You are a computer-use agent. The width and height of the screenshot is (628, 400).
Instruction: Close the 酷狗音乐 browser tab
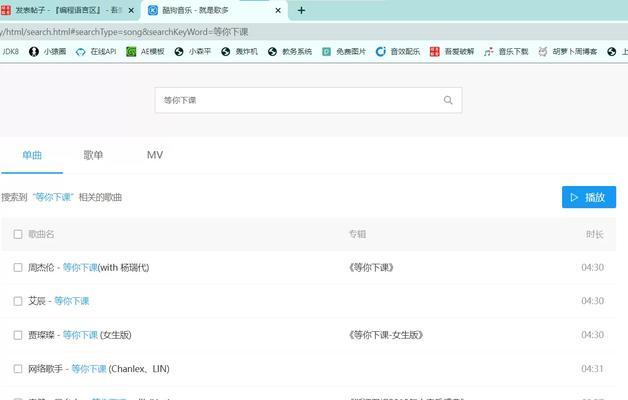point(278,10)
